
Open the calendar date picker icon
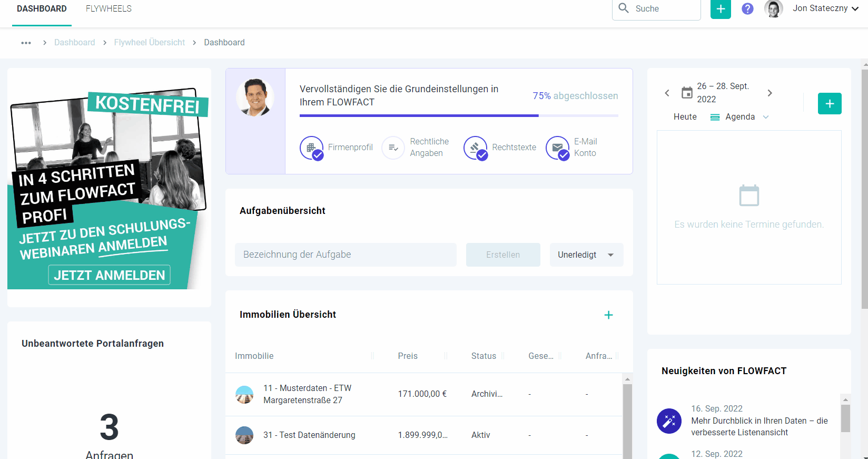tap(687, 93)
